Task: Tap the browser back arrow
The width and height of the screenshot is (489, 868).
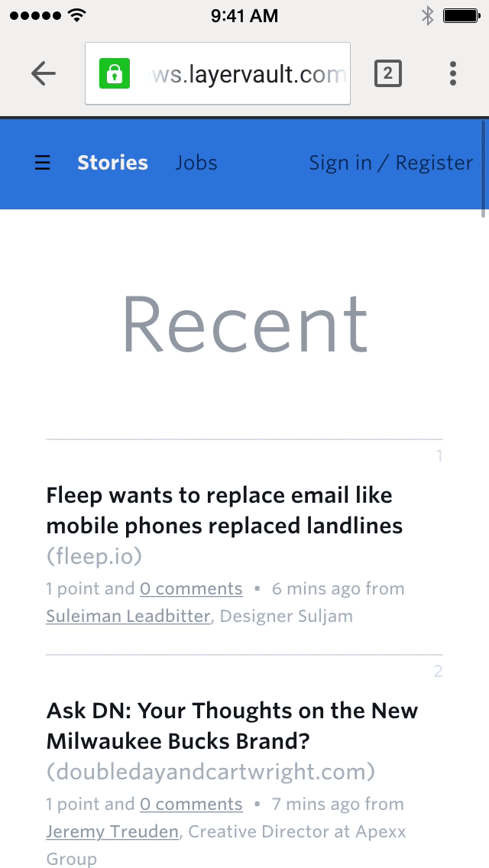Action: pos(44,73)
